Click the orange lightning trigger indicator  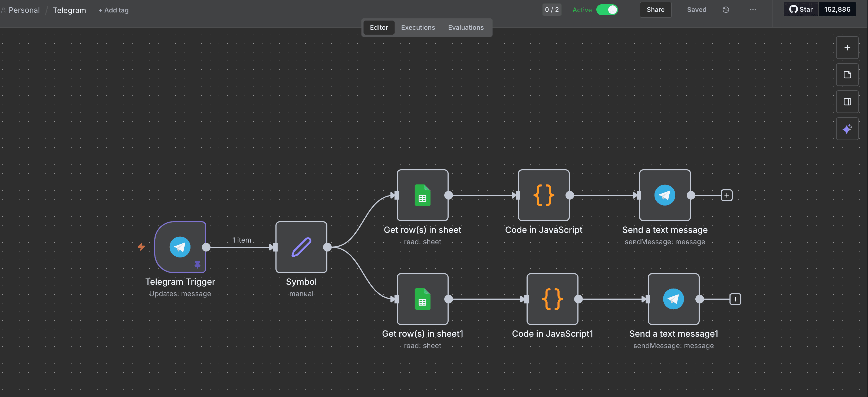pos(141,247)
